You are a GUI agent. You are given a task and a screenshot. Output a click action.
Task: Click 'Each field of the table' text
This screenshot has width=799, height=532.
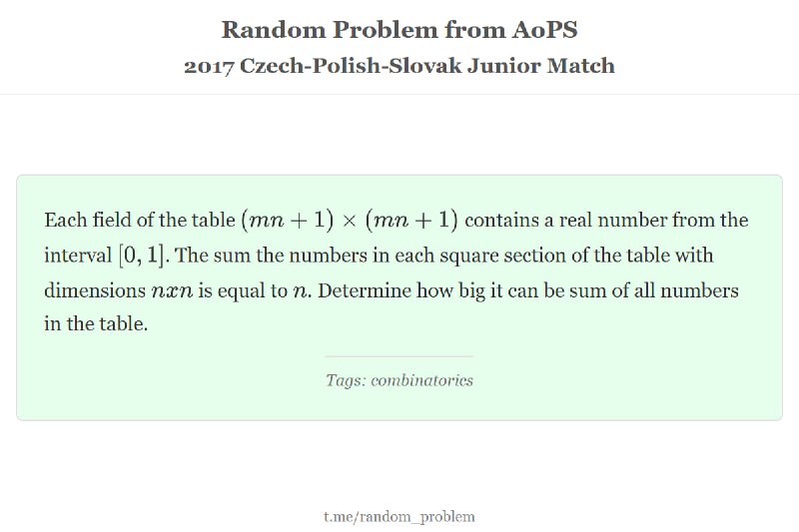(140, 220)
